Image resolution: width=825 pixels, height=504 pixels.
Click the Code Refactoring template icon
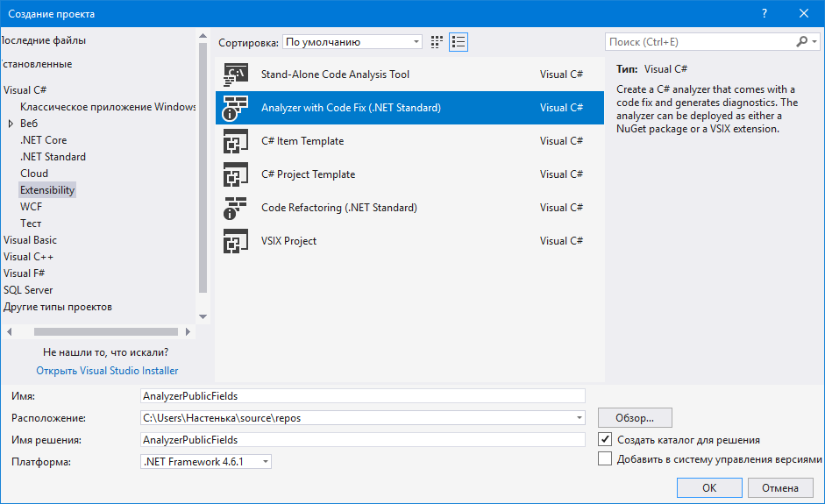[x=235, y=208]
